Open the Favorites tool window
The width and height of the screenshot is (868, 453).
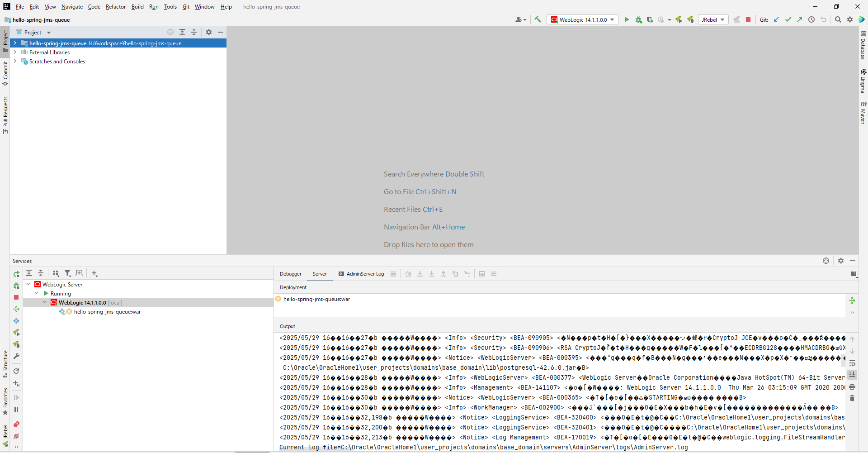[x=5, y=401]
